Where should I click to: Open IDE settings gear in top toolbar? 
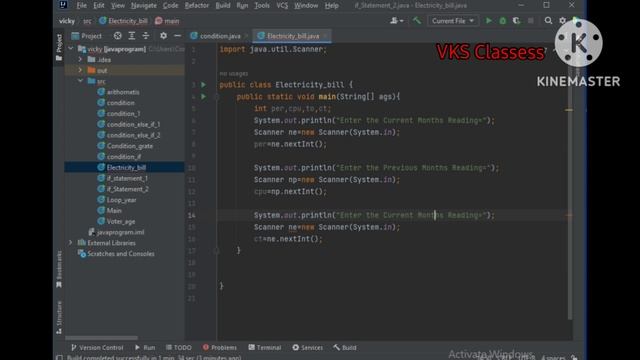click(562, 20)
